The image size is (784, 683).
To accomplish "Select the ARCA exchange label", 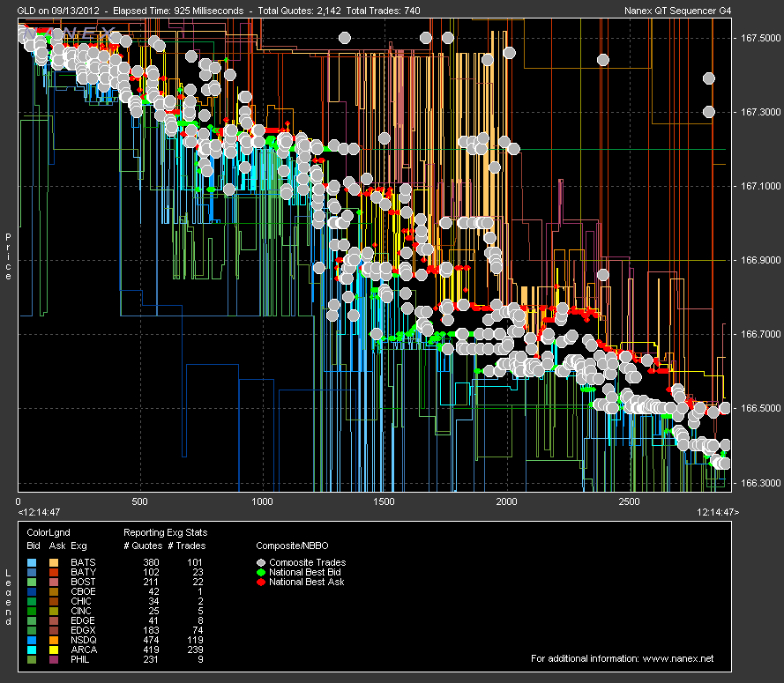I will coord(84,650).
